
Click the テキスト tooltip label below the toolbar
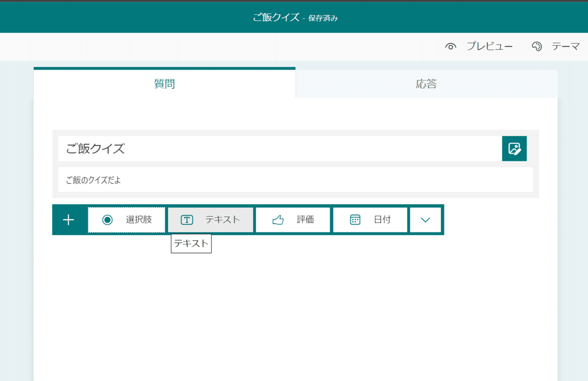191,243
